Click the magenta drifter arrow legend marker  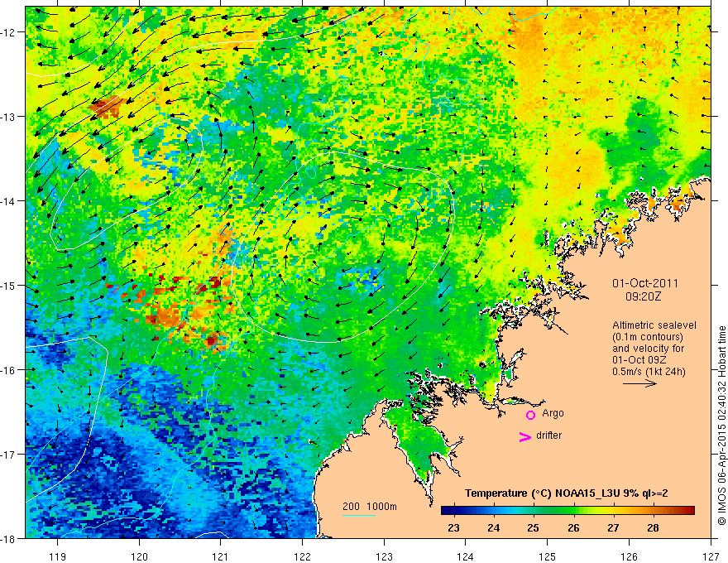(x=525, y=436)
